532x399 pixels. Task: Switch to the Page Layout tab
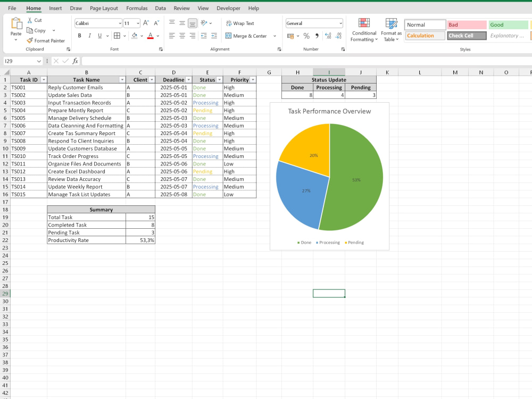tap(104, 8)
